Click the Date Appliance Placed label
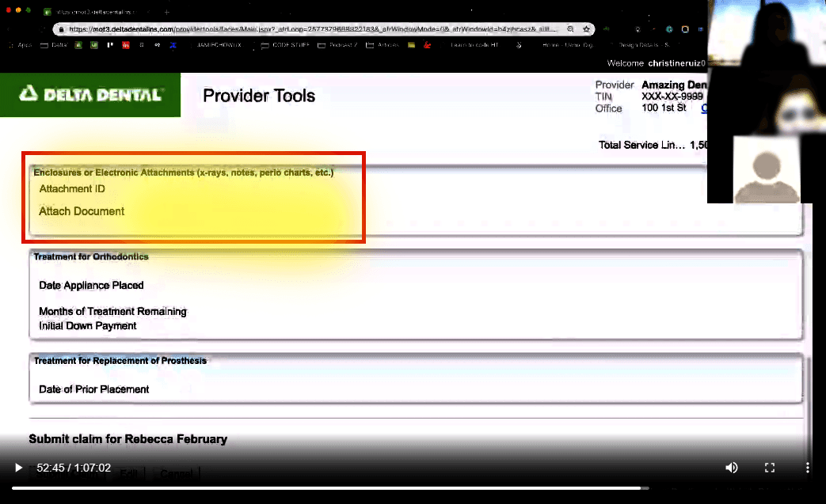 [x=91, y=285]
